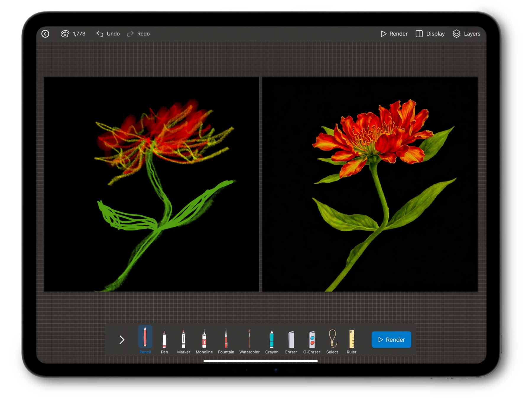
Task: Click the blue Render button
Action: point(391,340)
